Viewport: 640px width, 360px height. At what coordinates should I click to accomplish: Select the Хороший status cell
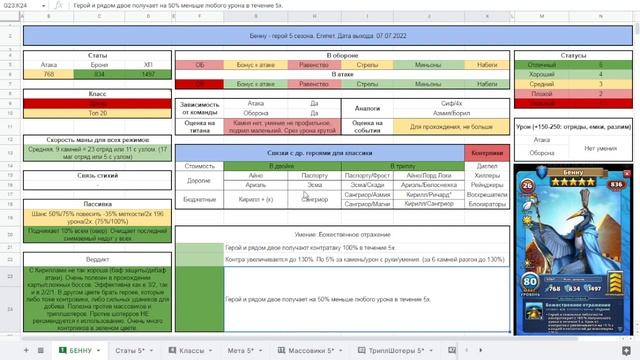coord(542,74)
